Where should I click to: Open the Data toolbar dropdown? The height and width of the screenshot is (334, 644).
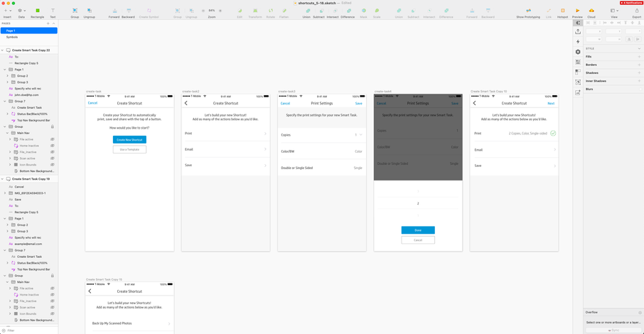click(21, 11)
